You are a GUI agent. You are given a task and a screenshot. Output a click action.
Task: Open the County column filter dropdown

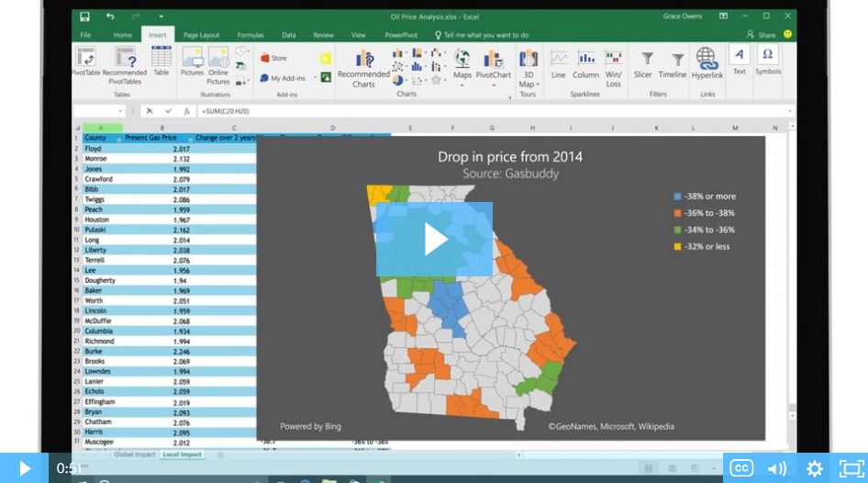[118, 139]
